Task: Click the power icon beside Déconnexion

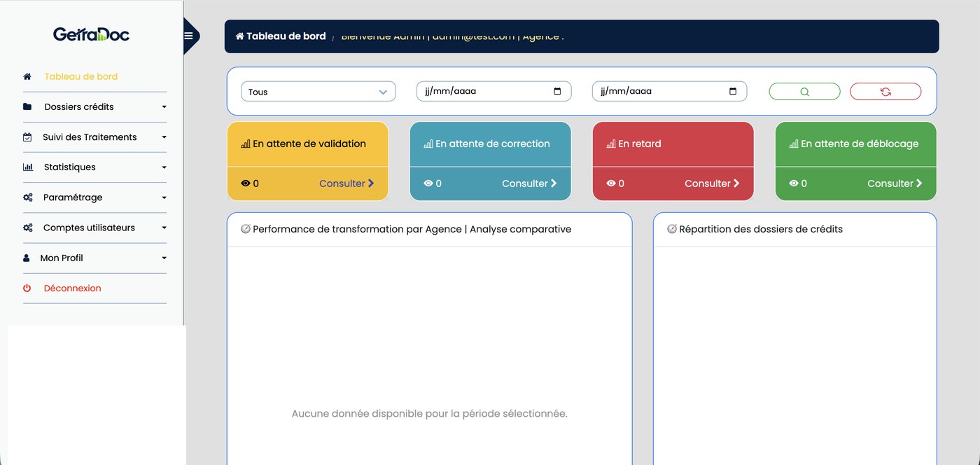Action: point(27,288)
